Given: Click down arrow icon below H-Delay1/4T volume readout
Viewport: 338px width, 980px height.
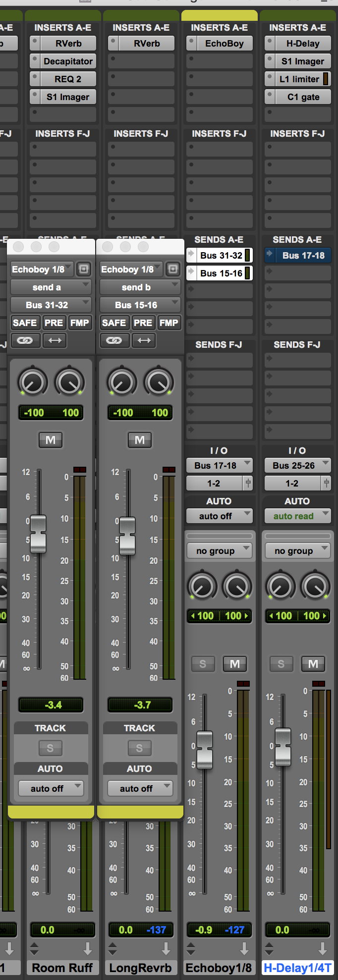Looking at the screenshot, I should pyautogui.click(x=323, y=948).
